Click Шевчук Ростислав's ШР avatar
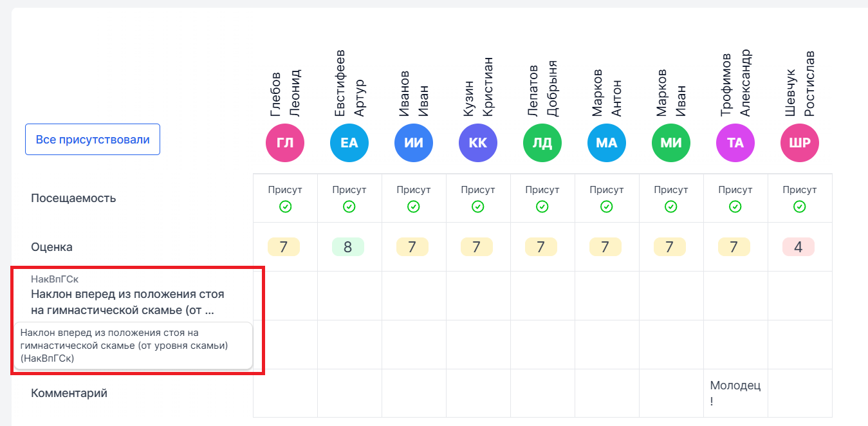This screenshot has width=868, height=426. click(x=799, y=143)
